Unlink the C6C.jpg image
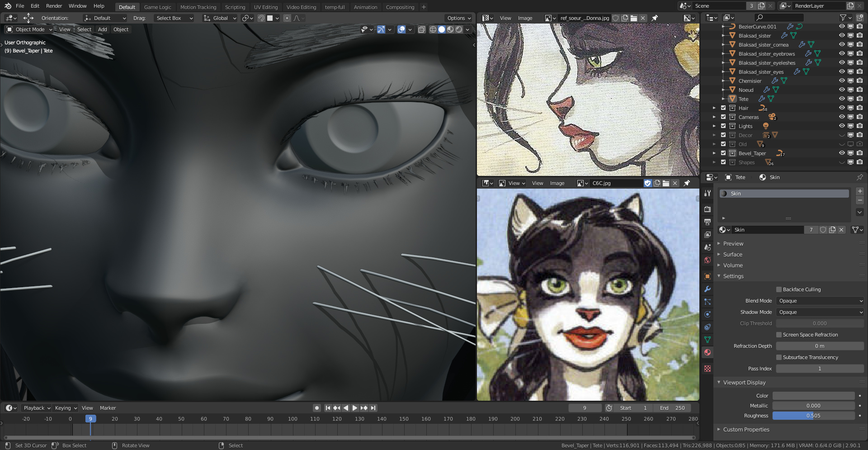The height and width of the screenshot is (450, 868). point(675,183)
